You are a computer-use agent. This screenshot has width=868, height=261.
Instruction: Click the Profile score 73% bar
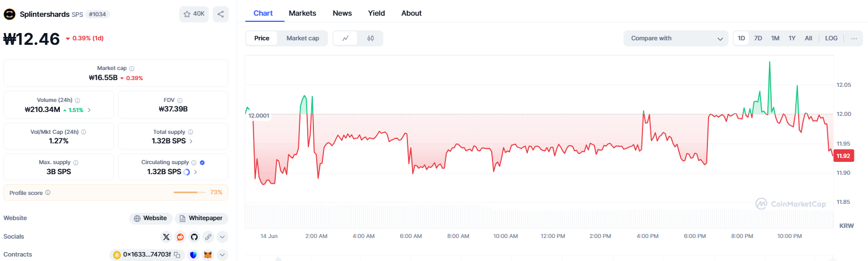tap(190, 193)
